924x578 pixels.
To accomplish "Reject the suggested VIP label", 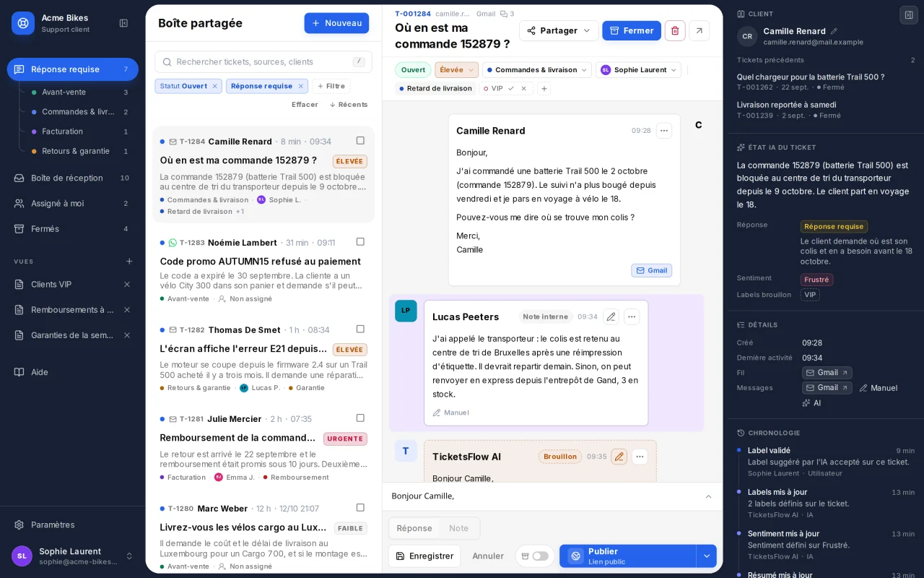I will coord(524,88).
